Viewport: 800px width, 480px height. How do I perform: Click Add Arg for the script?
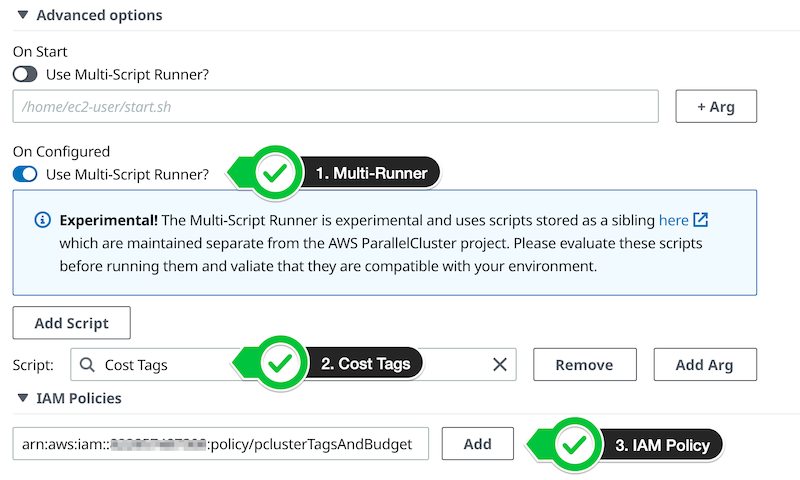click(705, 365)
